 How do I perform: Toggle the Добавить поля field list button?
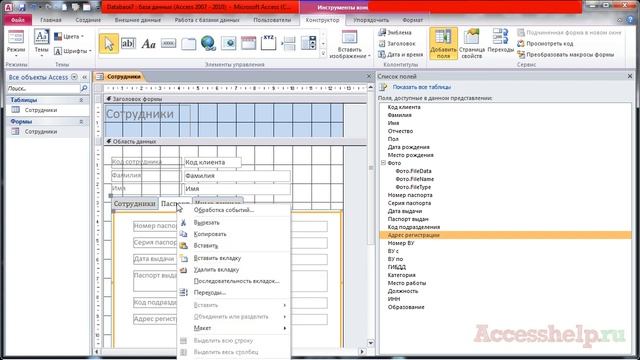pos(443,44)
